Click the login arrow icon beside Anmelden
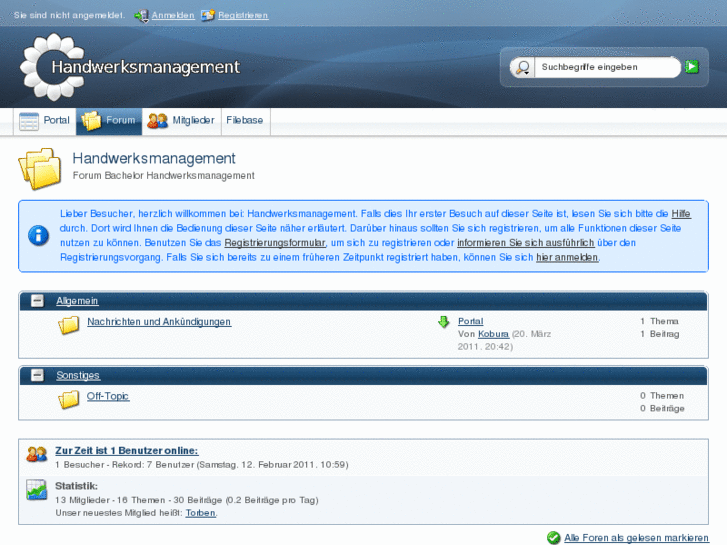Viewport: 727px width, 545px height. (141, 15)
